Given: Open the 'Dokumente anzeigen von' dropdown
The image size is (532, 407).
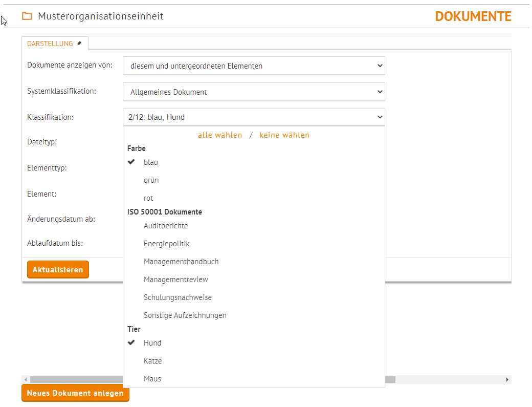Looking at the screenshot, I should click(254, 66).
